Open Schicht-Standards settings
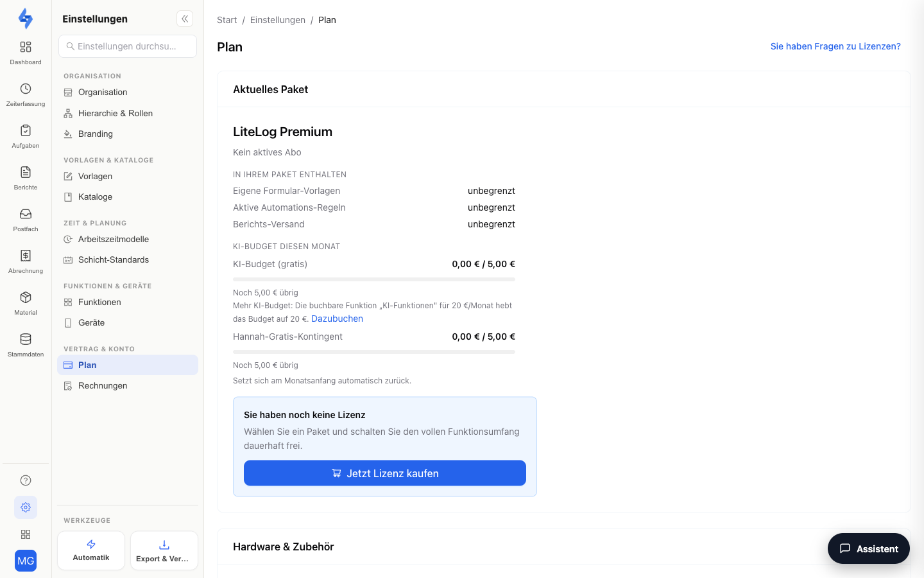This screenshot has height=578, width=924. tap(128, 259)
